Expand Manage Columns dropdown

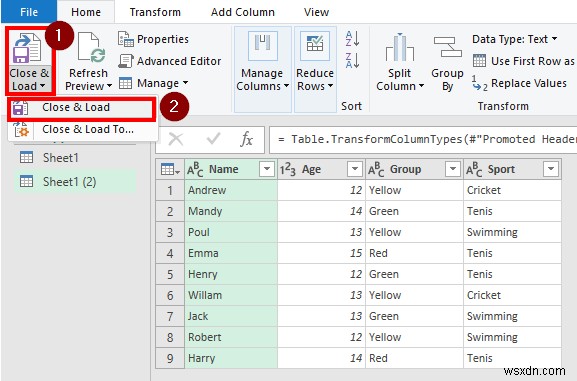pyautogui.click(x=286, y=86)
